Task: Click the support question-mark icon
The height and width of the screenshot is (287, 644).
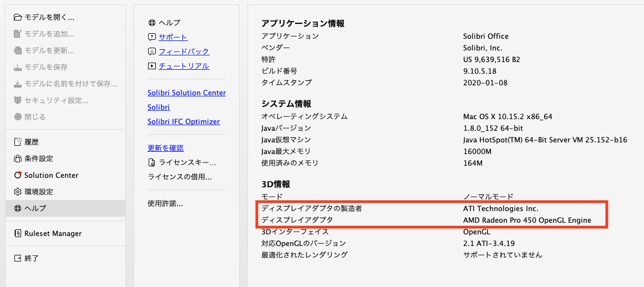Action: coord(152,37)
